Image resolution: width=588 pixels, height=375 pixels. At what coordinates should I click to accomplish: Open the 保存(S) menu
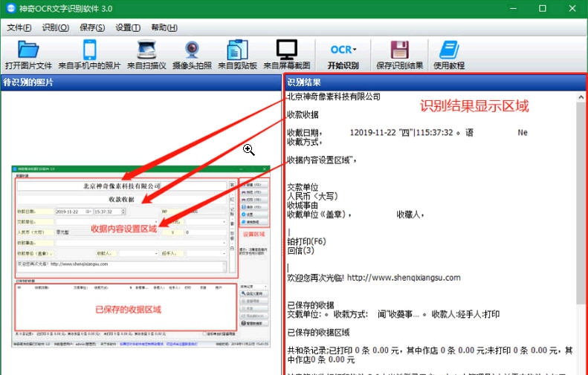click(x=92, y=27)
